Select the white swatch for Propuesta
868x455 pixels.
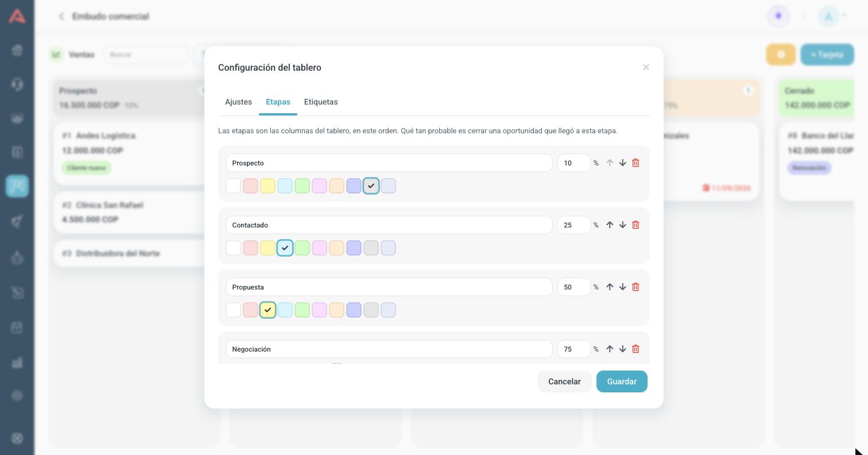pos(233,310)
